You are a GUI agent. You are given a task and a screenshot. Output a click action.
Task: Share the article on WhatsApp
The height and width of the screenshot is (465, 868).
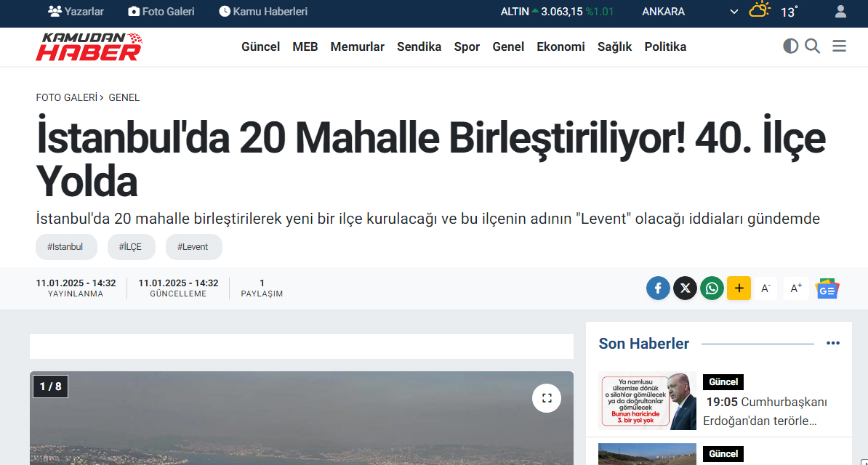pyautogui.click(x=712, y=288)
